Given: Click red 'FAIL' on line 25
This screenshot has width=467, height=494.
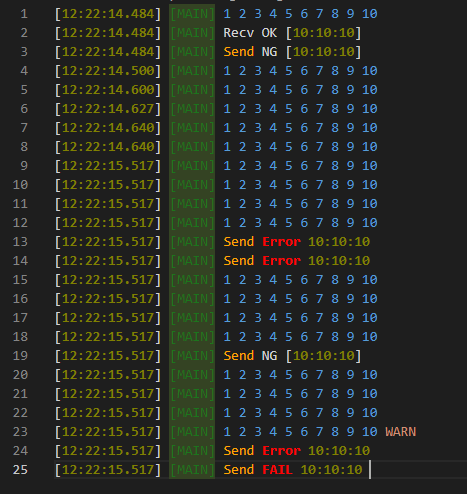Looking at the screenshot, I should point(277,470).
